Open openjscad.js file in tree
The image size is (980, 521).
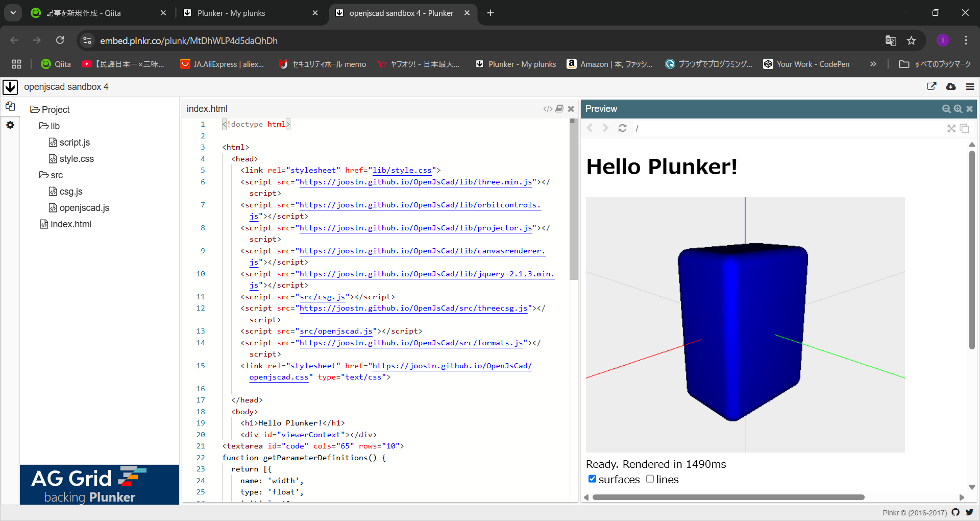(84, 208)
